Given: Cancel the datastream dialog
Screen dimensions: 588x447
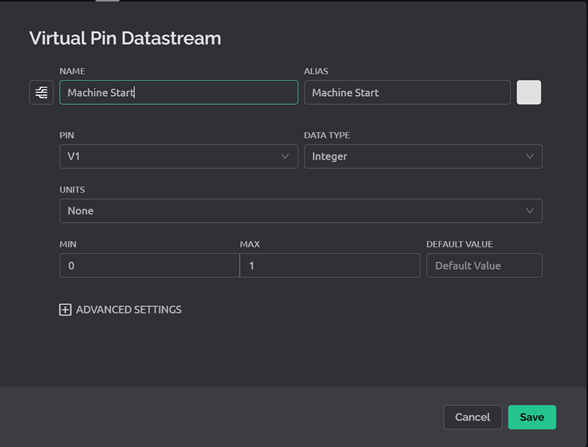Looking at the screenshot, I should [472, 417].
